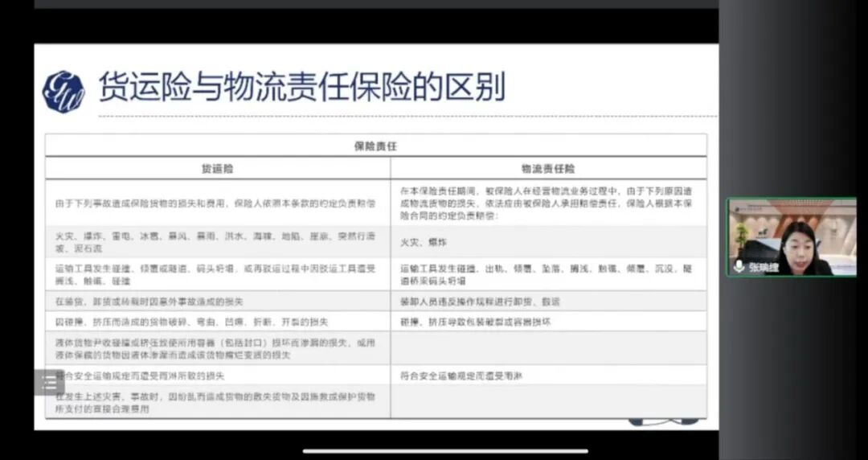The height and width of the screenshot is (460, 868).
Task: Click the short 火灾、爆炸 cell under 物流责任险
Action: pyautogui.click(x=548, y=242)
